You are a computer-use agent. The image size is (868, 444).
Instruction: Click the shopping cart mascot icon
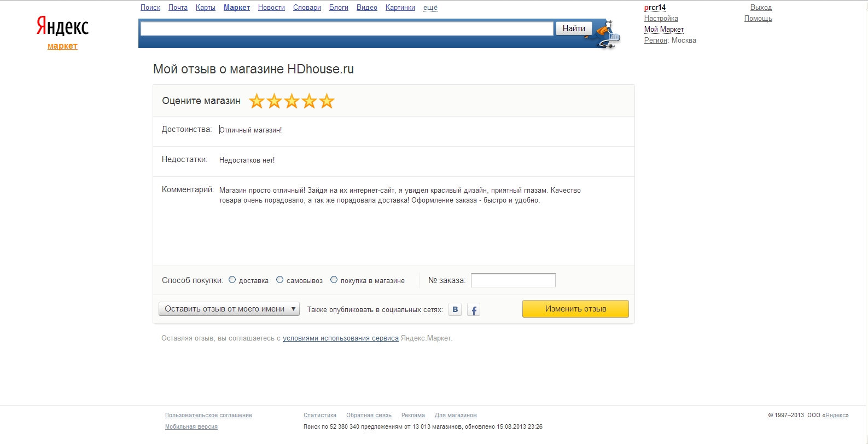pyautogui.click(x=608, y=35)
